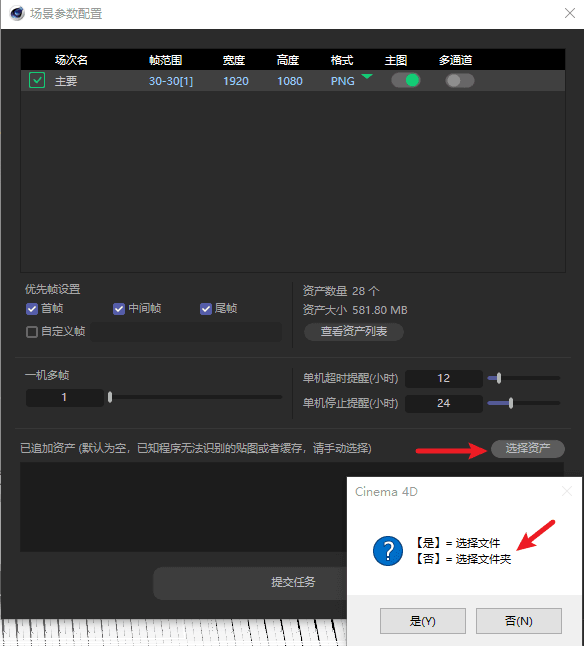This screenshot has width=584, height=646.
Task: Click the 一机多帧 value field
Action: click(x=65, y=398)
